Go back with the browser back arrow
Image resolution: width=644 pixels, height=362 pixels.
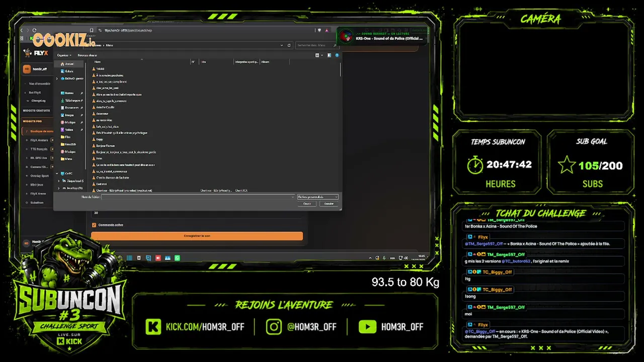[22, 30]
